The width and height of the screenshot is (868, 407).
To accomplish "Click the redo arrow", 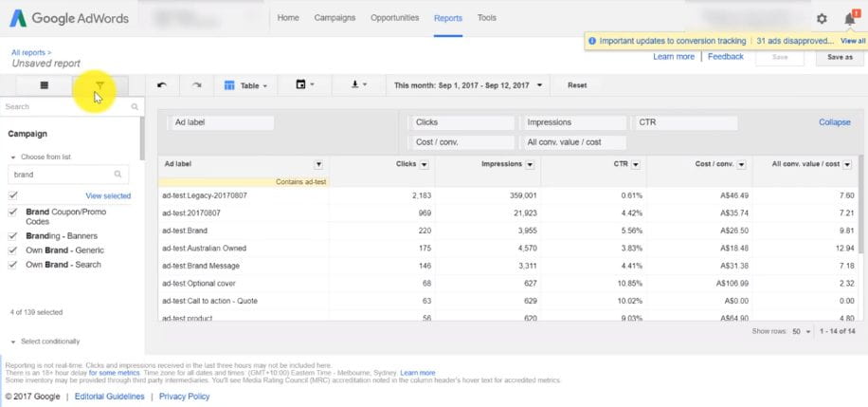I will click(x=196, y=85).
